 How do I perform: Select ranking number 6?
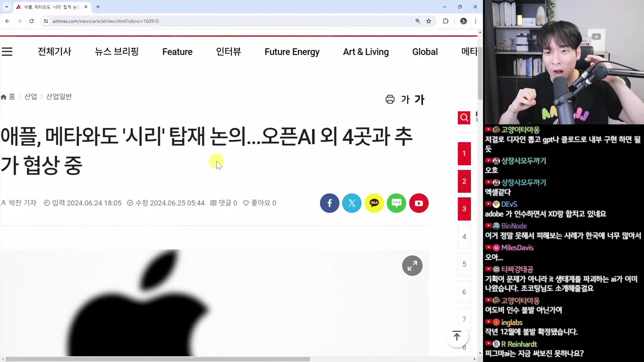click(x=464, y=292)
